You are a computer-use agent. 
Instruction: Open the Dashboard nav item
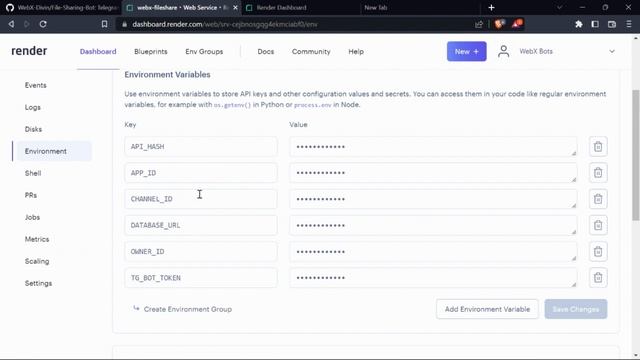pyautogui.click(x=98, y=51)
